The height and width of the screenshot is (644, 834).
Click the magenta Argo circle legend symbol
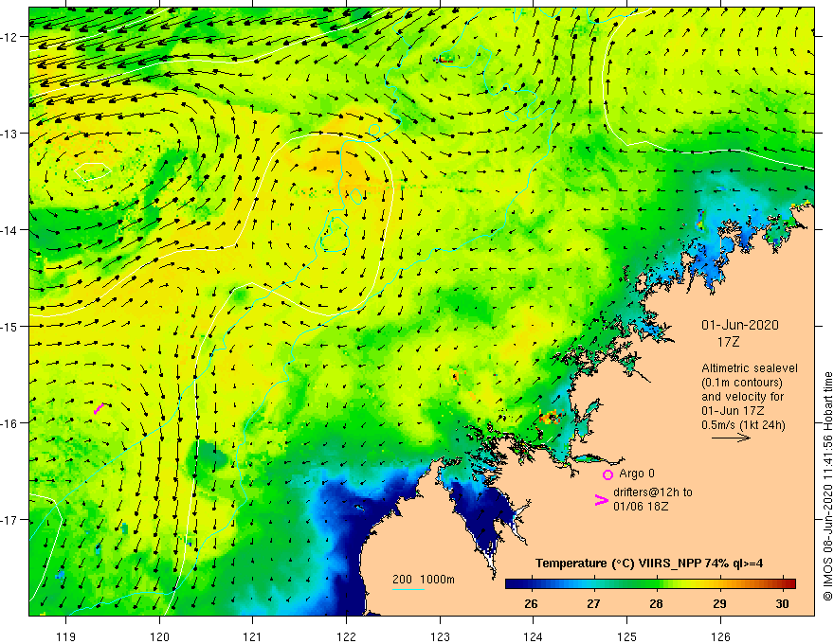(x=607, y=474)
